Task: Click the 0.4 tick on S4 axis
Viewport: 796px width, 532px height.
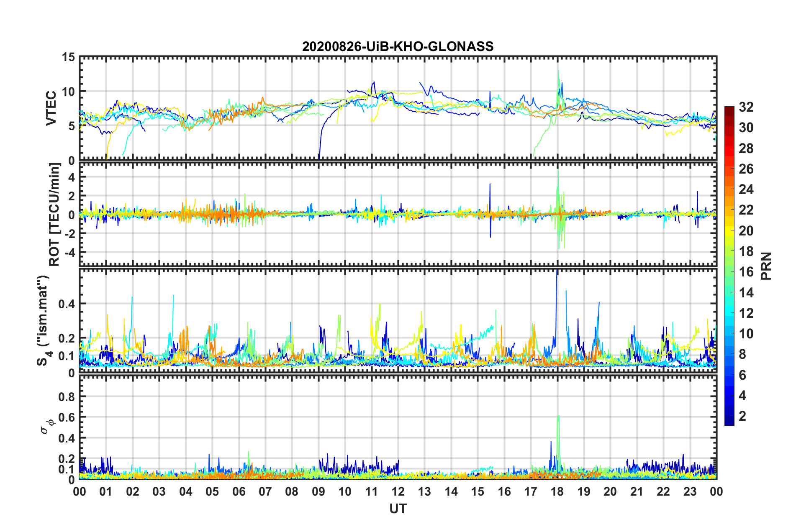Action: pos(67,304)
